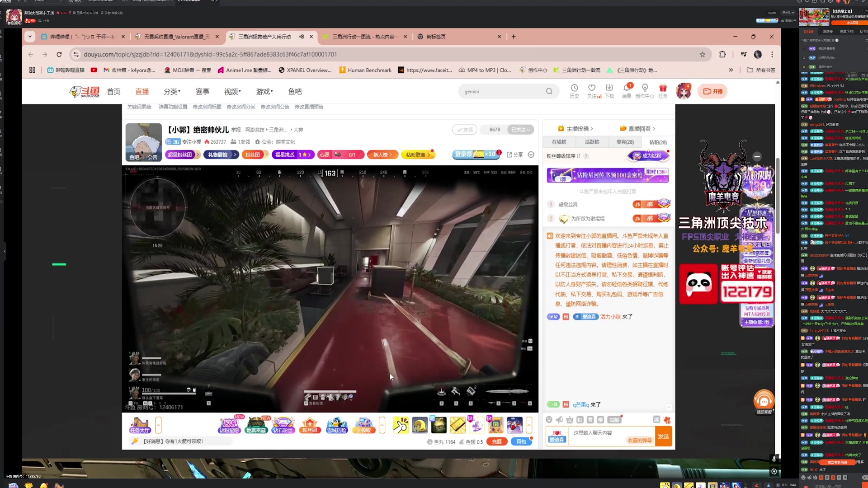Image resolution: width=868 pixels, height=488 pixels.
Task: Switch to the 活跃榜 tab
Action: coord(592,142)
